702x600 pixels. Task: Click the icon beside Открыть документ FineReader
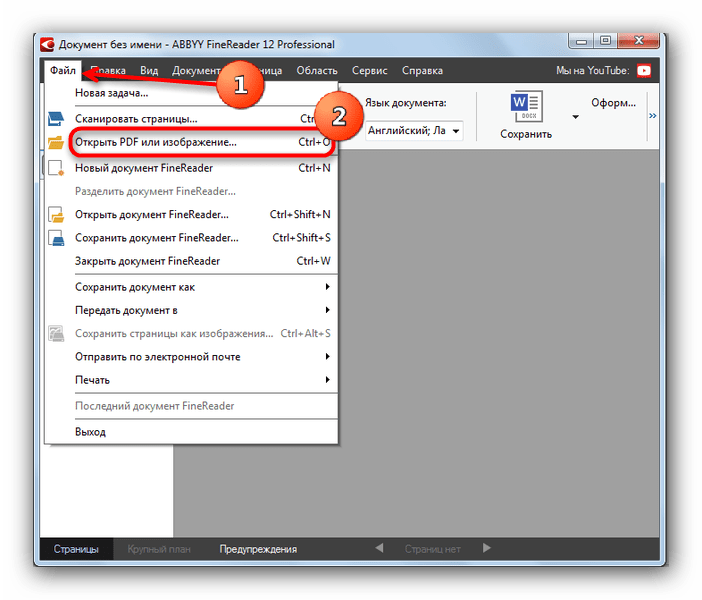click(56, 214)
